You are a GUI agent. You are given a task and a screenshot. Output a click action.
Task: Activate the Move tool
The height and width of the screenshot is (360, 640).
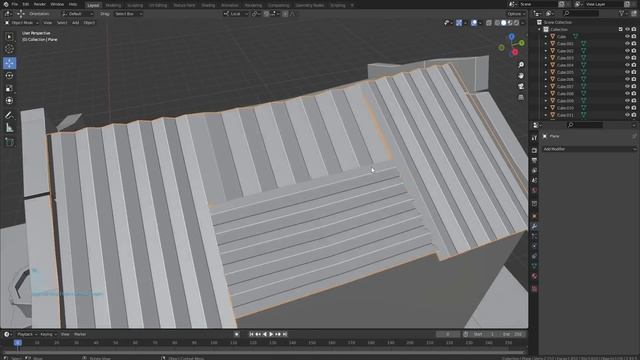click(9, 63)
